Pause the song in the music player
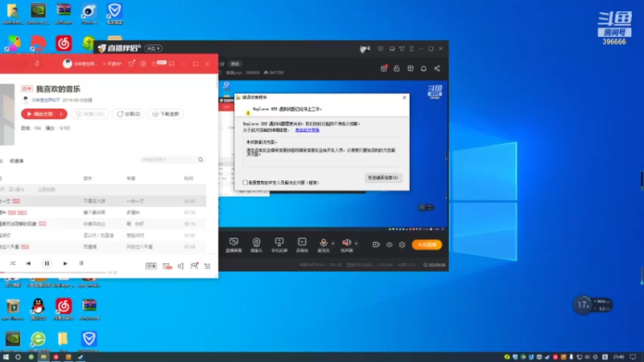This screenshot has height=362, width=644. tap(47, 264)
